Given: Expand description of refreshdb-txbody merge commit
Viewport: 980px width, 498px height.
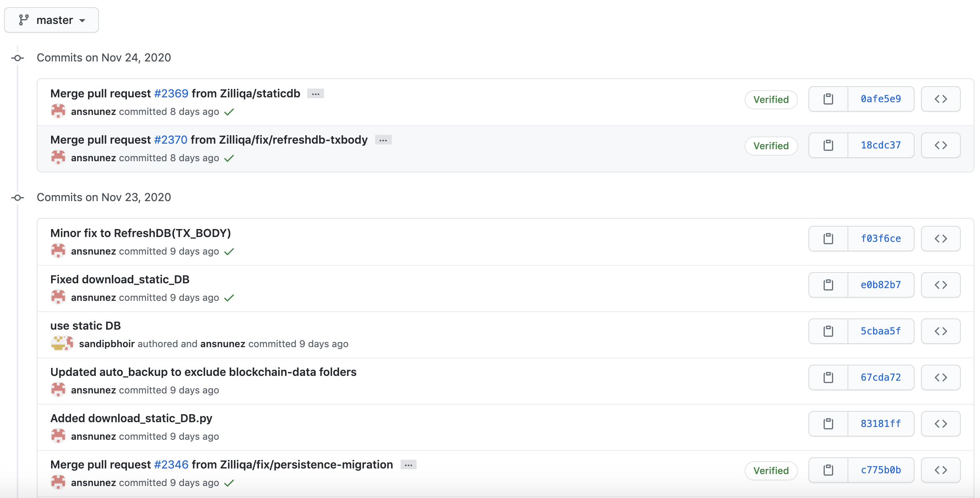Looking at the screenshot, I should point(383,140).
